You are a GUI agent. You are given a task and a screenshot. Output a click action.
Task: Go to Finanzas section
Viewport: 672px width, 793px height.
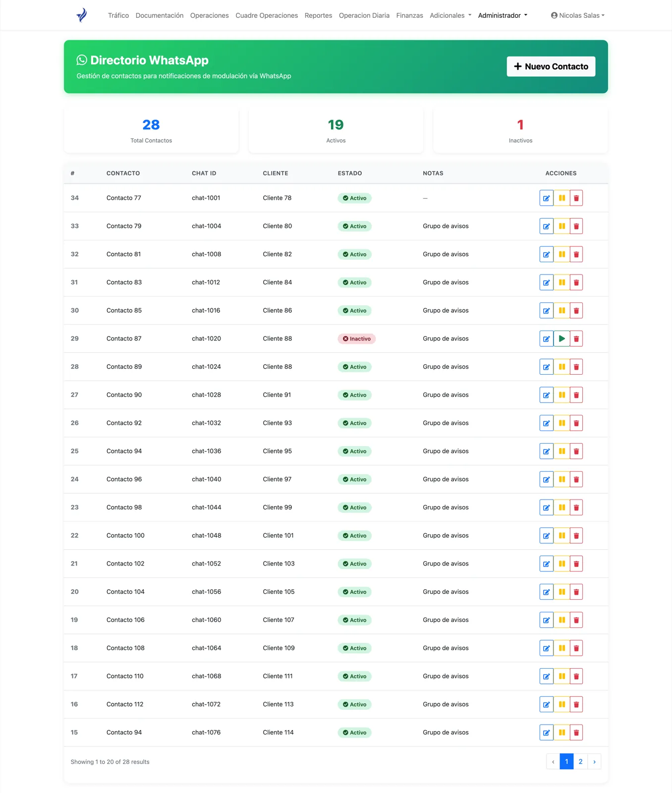[410, 15]
